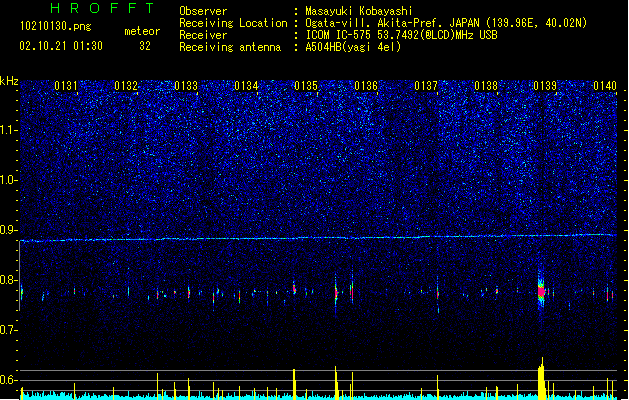This screenshot has width=629, height=400.
Task: Click the HROFFT title text
Action: tap(102, 8)
